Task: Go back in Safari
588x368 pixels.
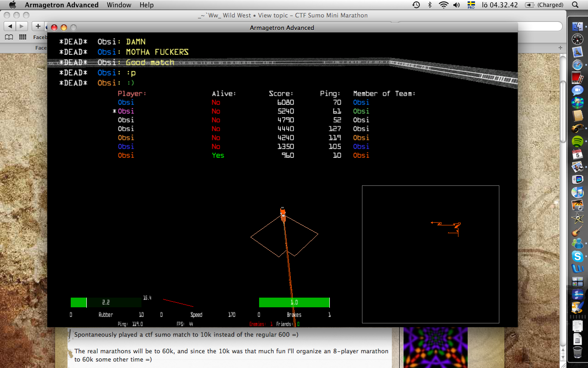Action: [x=9, y=26]
